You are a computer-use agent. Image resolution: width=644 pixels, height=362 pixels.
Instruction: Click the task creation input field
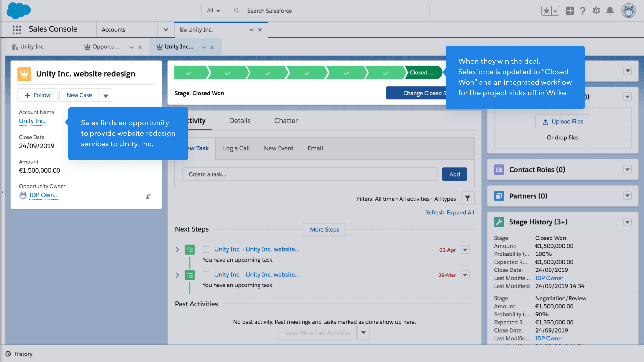[x=310, y=174]
